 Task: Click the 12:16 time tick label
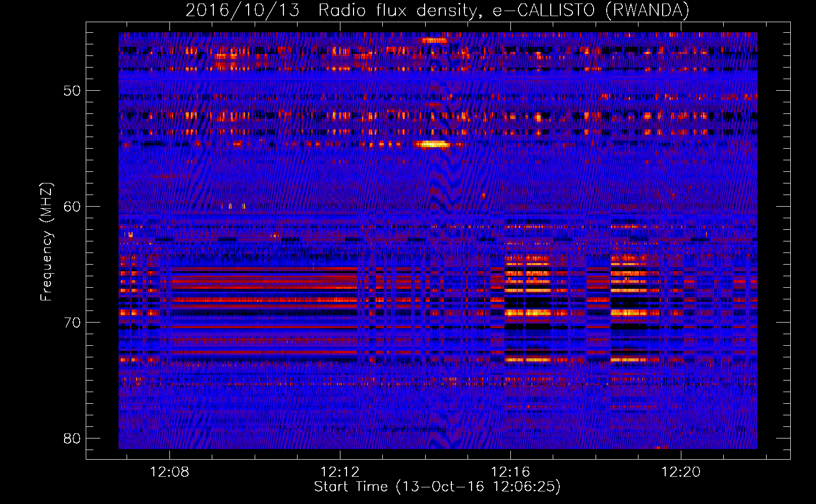click(510, 472)
